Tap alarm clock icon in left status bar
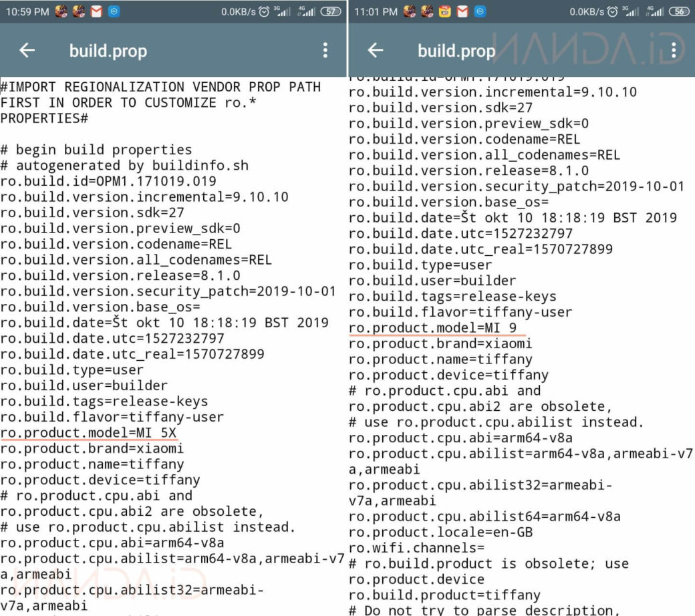The width and height of the screenshot is (695, 616). tap(265, 11)
